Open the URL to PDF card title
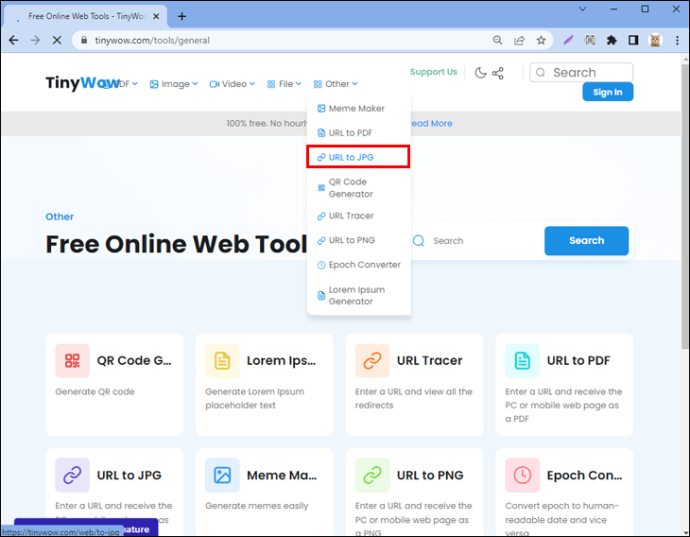 578,360
